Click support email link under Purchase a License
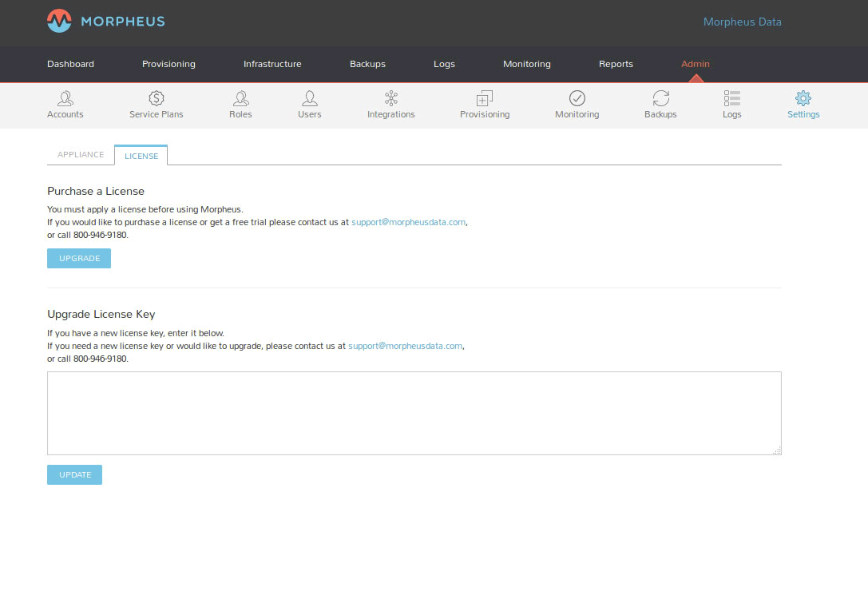868x591 pixels. [408, 223]
